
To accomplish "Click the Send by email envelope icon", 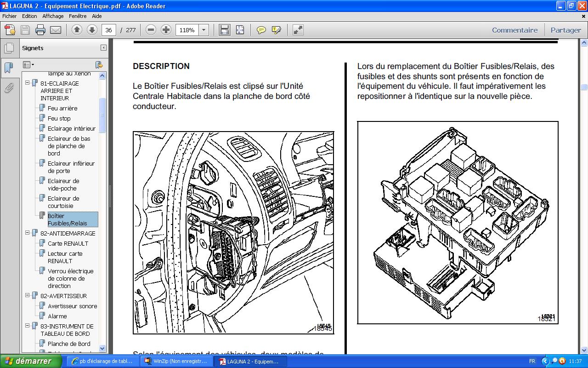I will tap(56, 30).
